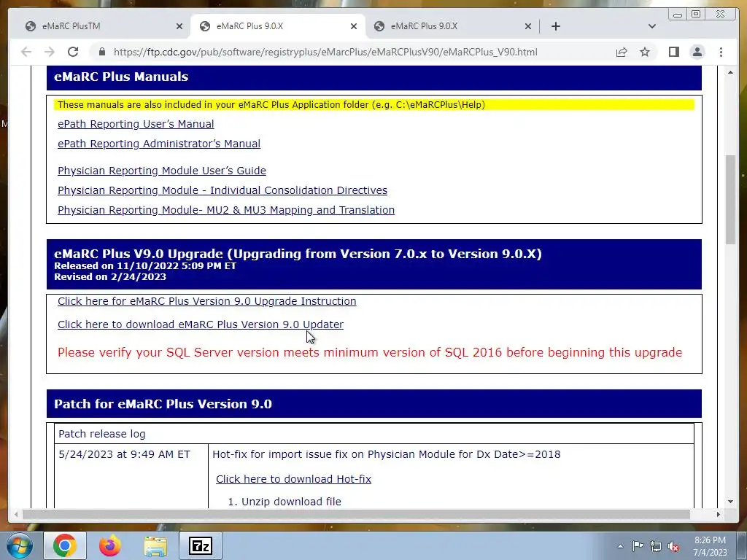Click the Patch release log cell

click(x=374, y=434)
